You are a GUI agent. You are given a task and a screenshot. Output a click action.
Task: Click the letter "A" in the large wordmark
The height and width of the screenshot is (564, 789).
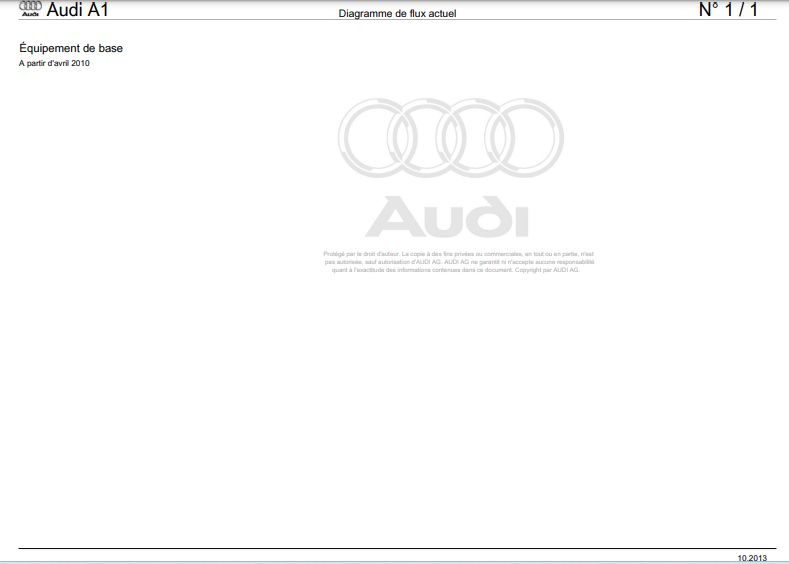click(386, 218)
